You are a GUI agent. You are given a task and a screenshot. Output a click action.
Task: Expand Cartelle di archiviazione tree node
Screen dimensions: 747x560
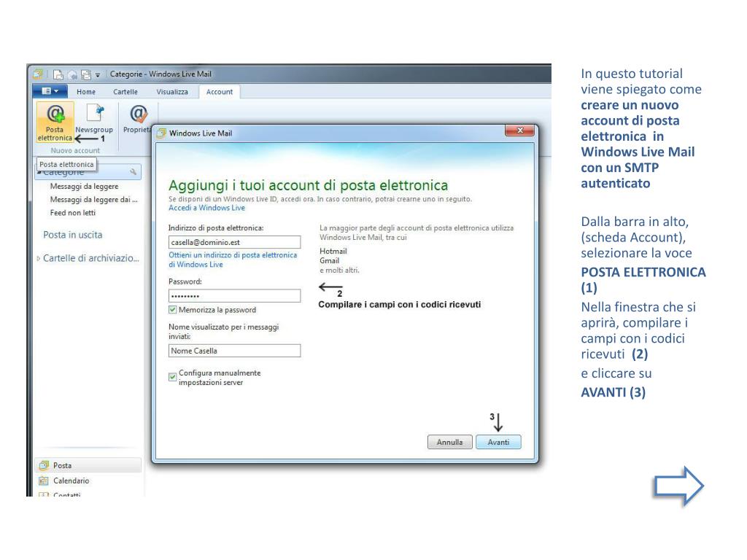coord(39,259)
